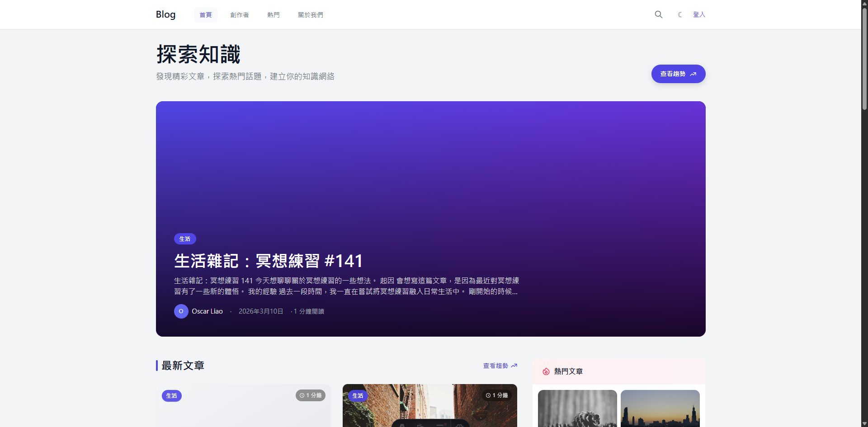Click the clock icon on the brick-wall article card
The width and height of the screenshot is (868, 427).
[x=487, y=395]
